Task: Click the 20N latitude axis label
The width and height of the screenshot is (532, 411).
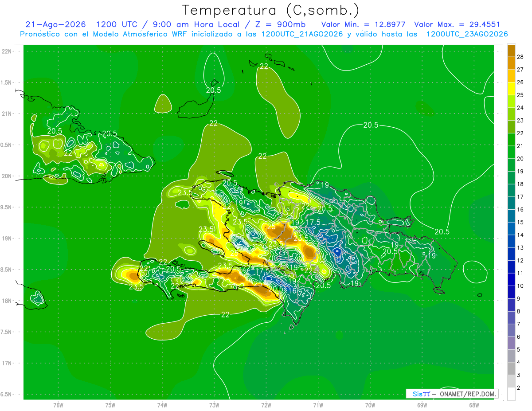Action: [8, 176]
